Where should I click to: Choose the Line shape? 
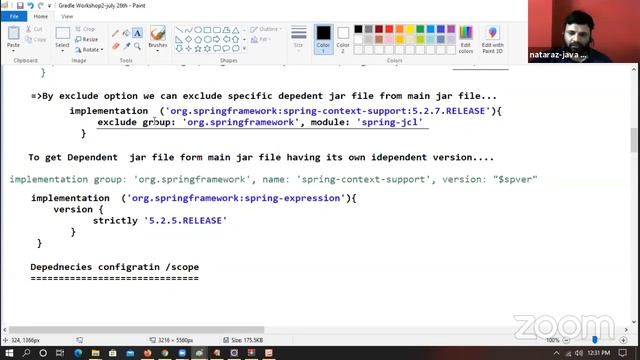point(179,30)
